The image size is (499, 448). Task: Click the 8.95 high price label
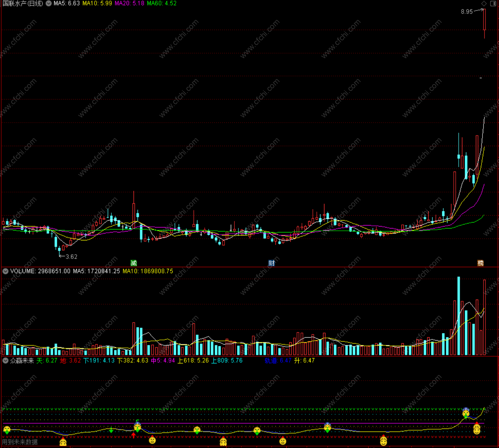coord(467,12)
